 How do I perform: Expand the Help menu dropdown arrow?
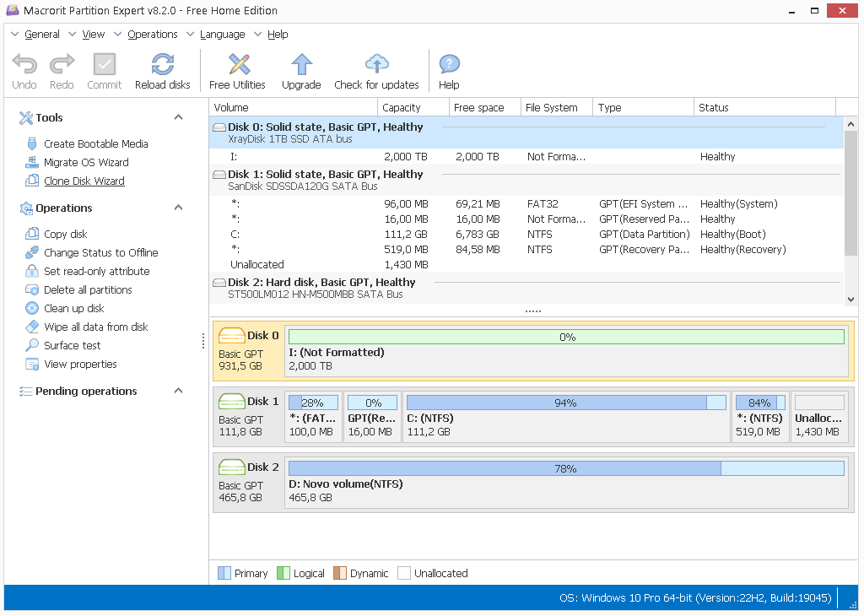tap(258, 34)
